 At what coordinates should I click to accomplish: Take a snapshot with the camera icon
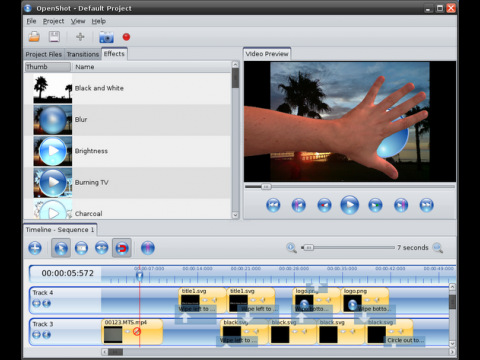(x=106, y=37)
